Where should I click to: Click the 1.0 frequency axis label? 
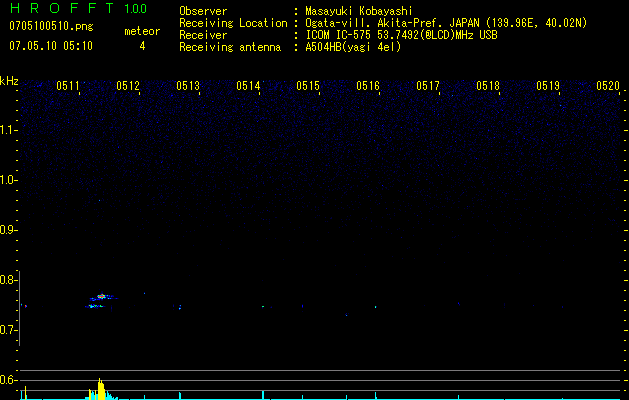(x=8, y=180)
